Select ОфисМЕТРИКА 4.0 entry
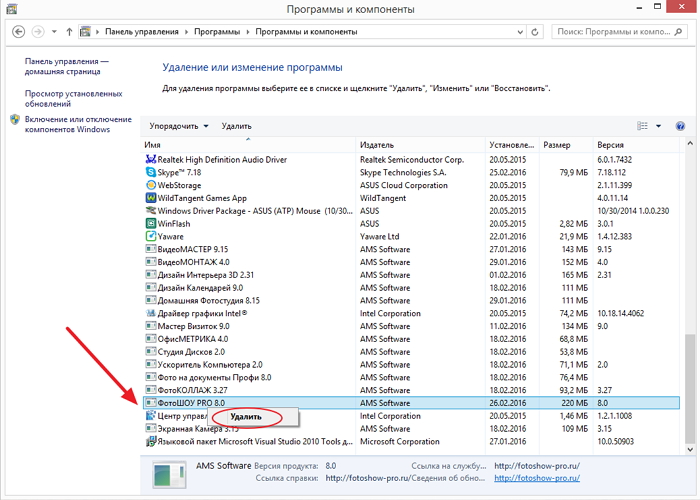 coord(411,339)
